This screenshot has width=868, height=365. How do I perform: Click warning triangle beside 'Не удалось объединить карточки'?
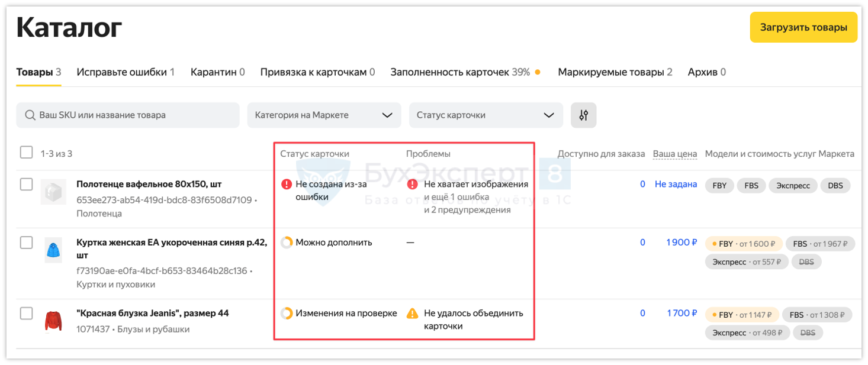pyautogui.click(x=412, y=314)
